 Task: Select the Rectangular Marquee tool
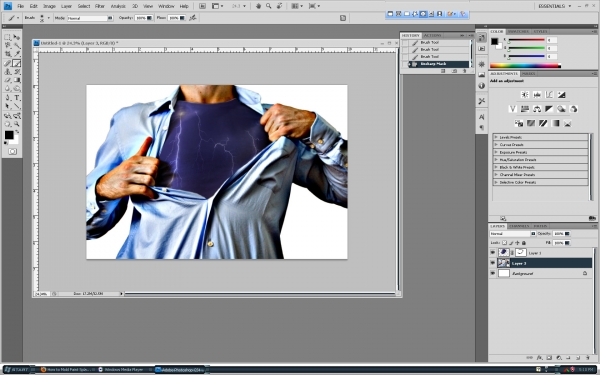point(7,37)
